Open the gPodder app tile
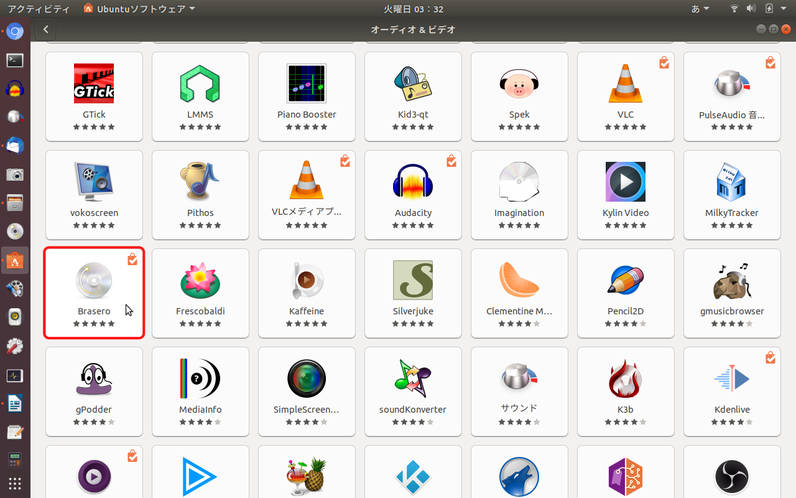796x498 pixels. pyautogui.click(x=94, y=391)
